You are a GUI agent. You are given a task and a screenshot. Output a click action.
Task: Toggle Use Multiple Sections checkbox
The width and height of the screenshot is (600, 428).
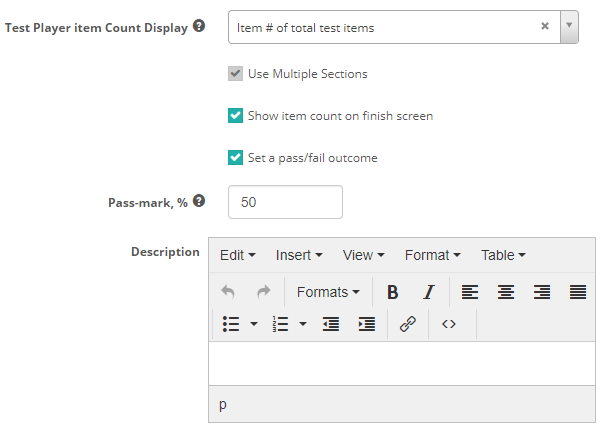coord(236,74)
